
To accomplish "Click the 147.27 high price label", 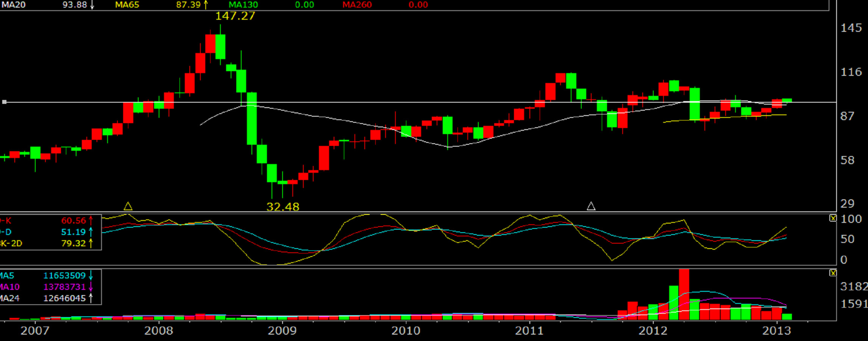I will click(x=235, y=16).
